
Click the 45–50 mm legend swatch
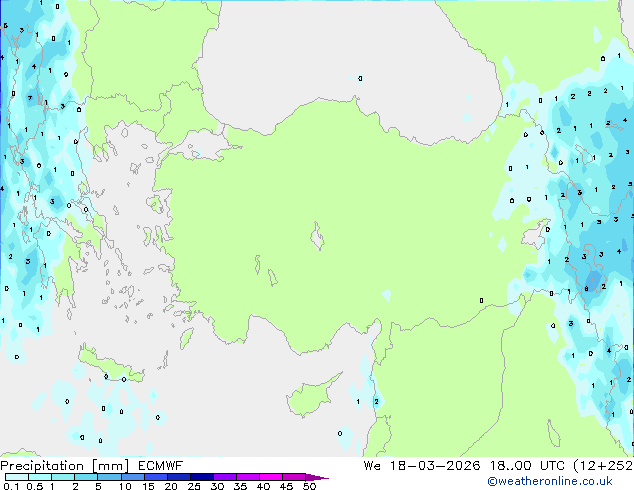click(294, 477)
